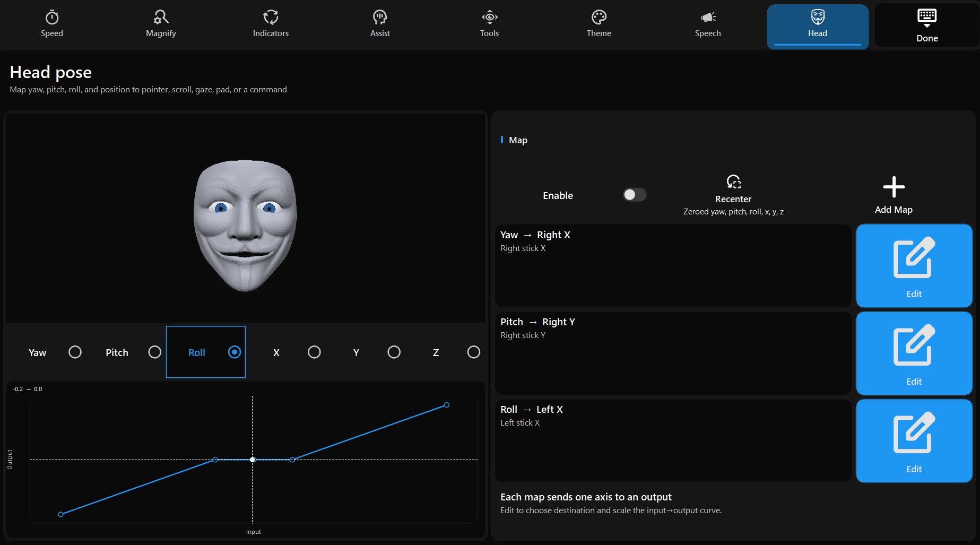Click the Recenter icon
Image resolution: width=980 pixels, height=545 pixels.
pyautogui.click(x=734, y=182)
